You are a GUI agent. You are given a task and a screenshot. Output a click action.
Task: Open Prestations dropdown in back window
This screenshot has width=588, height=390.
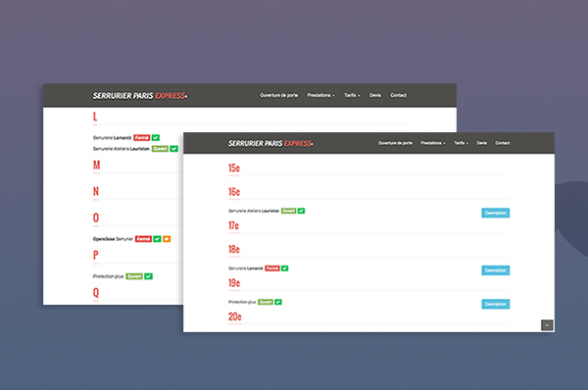[x=320, y=95]
